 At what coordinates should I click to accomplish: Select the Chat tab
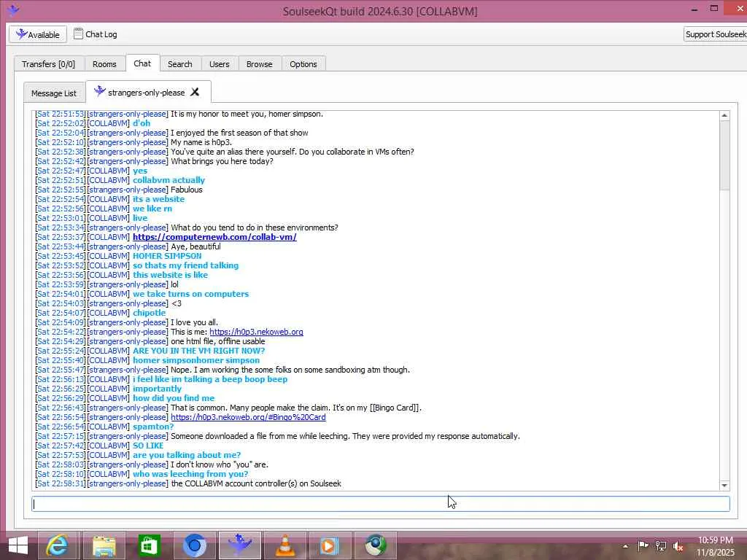pos(142,63)
